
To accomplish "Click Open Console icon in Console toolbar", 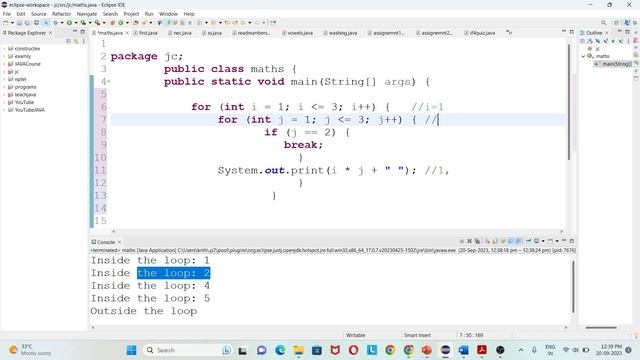I will pos(550,241).
